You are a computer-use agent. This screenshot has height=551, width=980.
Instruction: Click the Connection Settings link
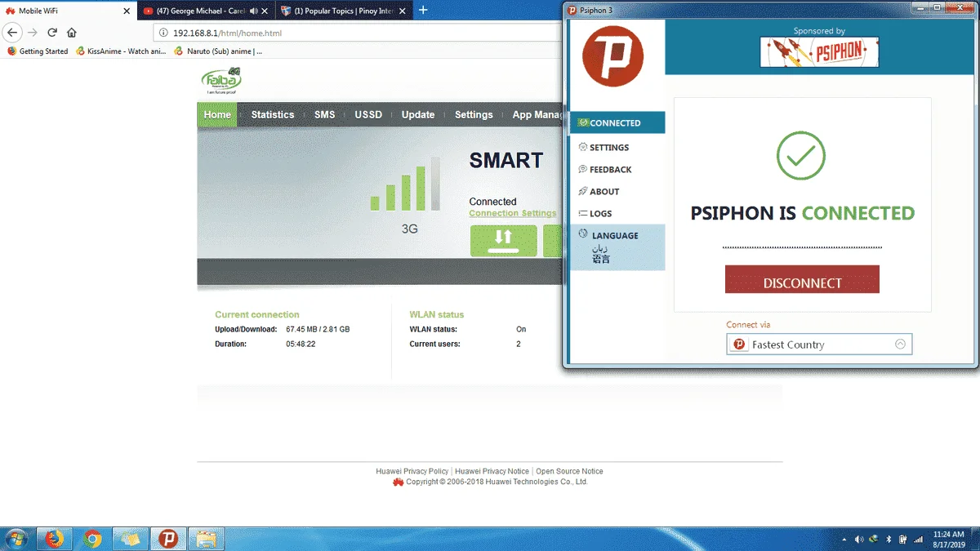[513, 213]
